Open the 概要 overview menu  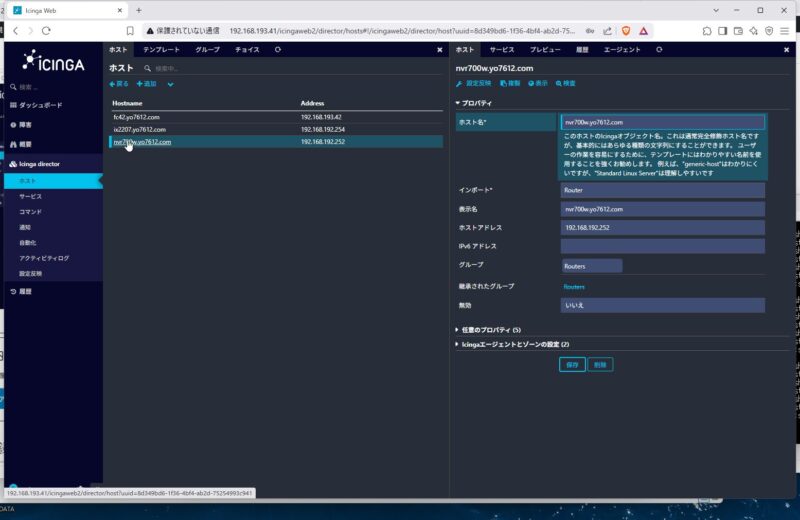coord(21,144)
